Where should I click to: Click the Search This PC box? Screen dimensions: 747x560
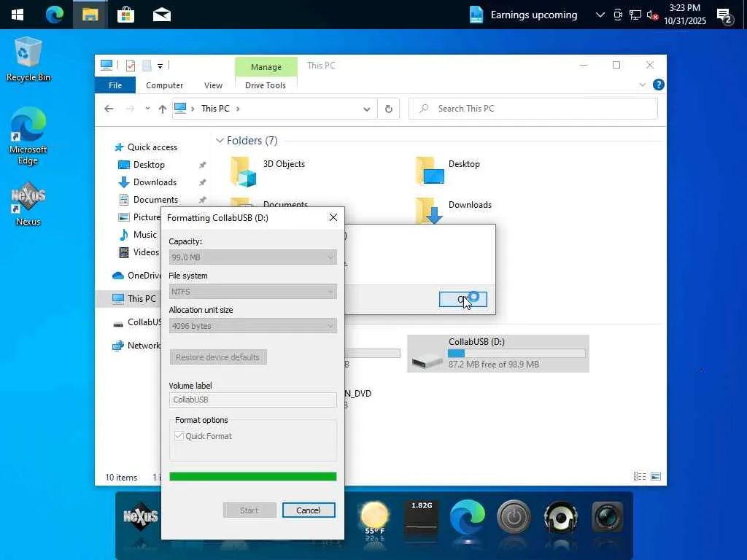pyautogui.click(x=533, y=109)
